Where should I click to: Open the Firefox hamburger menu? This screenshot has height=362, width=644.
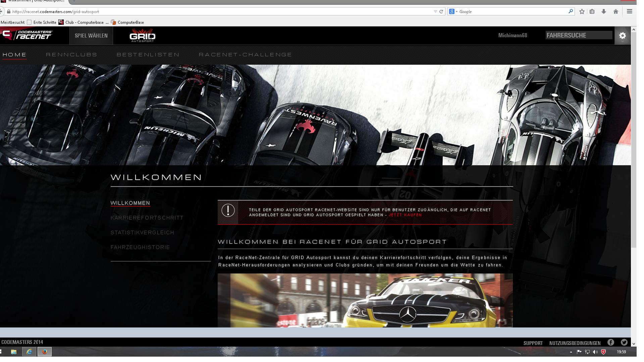630,11
